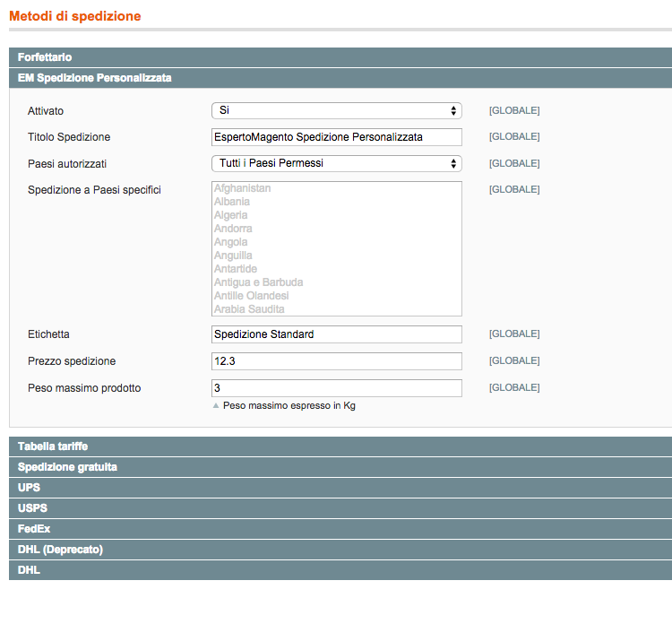Image resolution: width=672 pixels, height=624 pixels.
Task: Expand the Spedizione gratuita section
Action: (x=340, y=467)
